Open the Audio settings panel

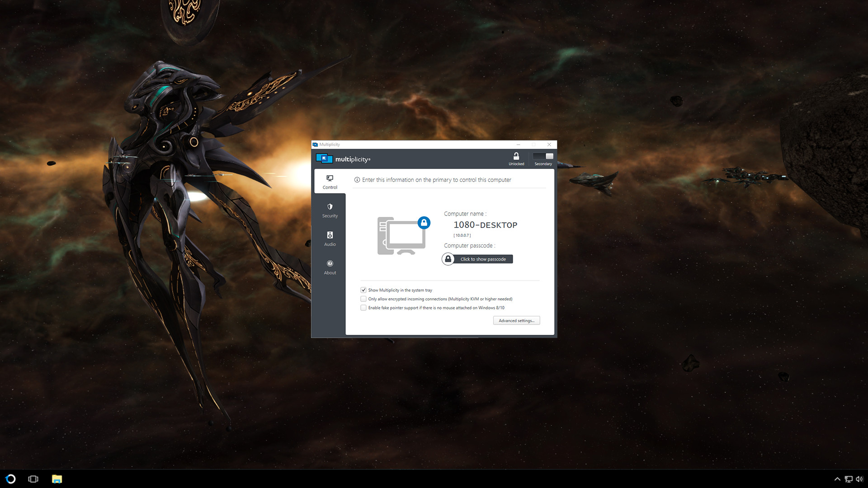point(330,239)
